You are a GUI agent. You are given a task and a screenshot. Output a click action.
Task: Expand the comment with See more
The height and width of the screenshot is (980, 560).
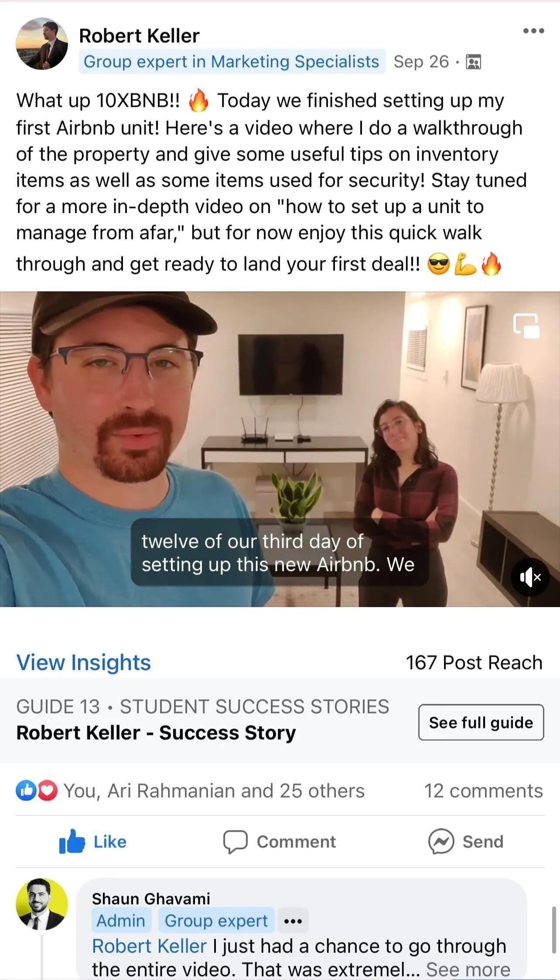click(x=468, y=969)
